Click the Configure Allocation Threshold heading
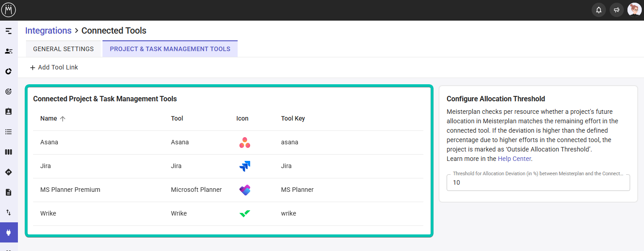The image size is (644, 251). click(496, 99)
